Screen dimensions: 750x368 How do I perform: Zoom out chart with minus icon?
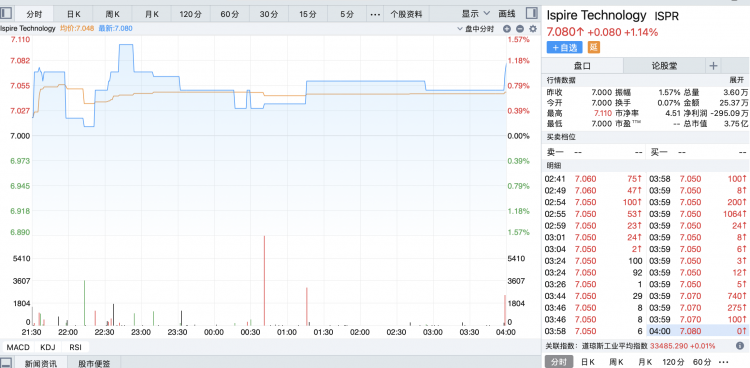tap(520, 29)
